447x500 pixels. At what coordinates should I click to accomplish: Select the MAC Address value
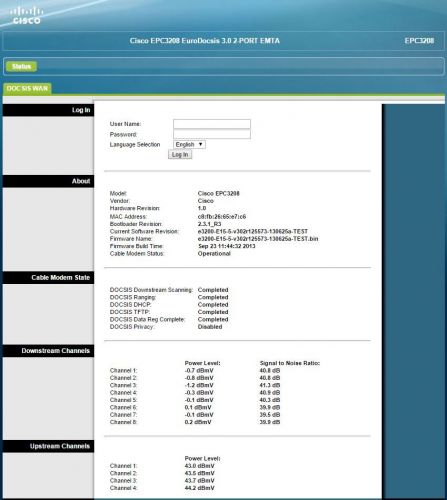pyautogui.click(x=222, y=217)
